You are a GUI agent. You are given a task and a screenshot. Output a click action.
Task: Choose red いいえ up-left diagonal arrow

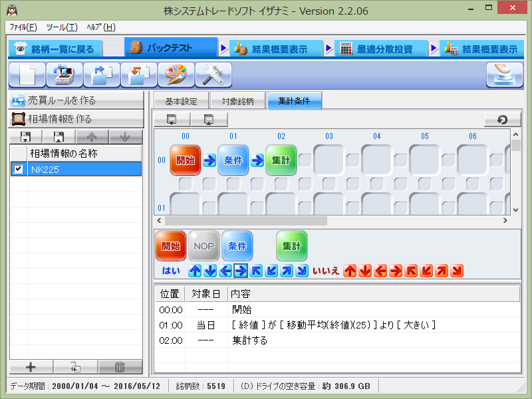point(411,271)
